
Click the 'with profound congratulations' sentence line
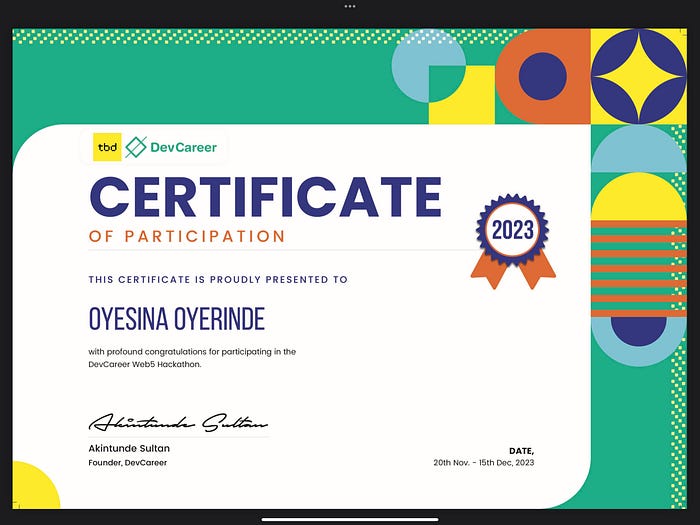192,352
